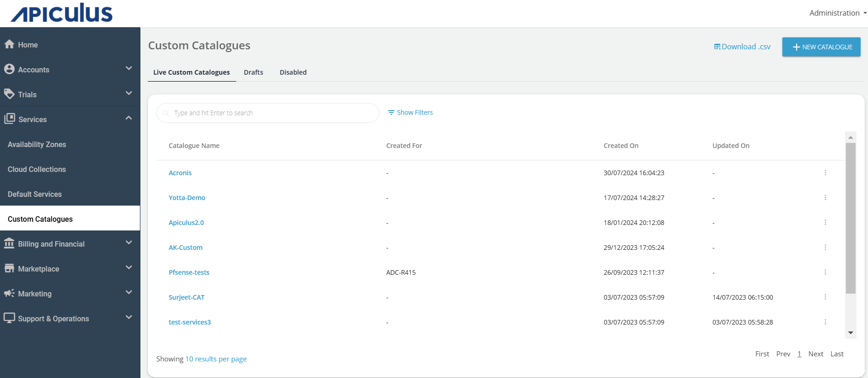Go to the Next page

816,354
